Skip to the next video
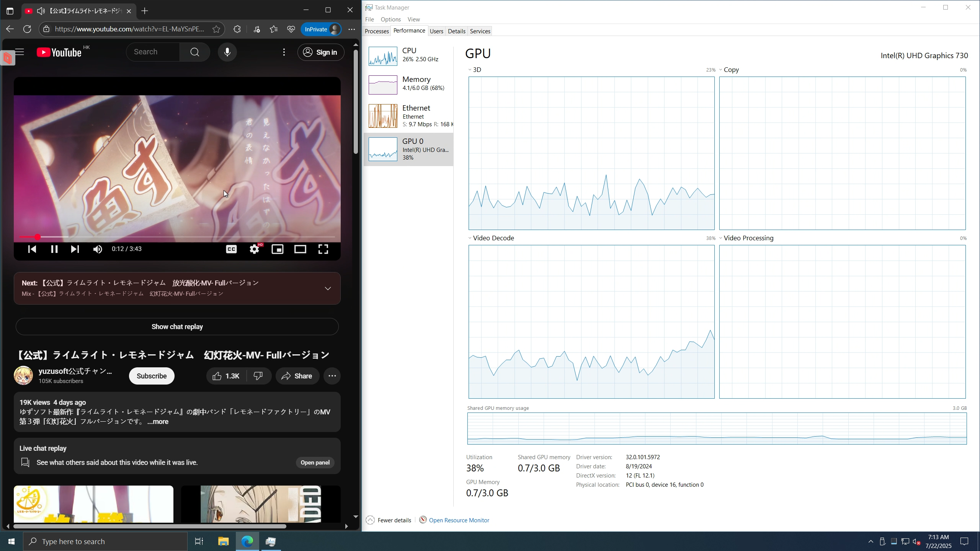 tap(75, 249)
